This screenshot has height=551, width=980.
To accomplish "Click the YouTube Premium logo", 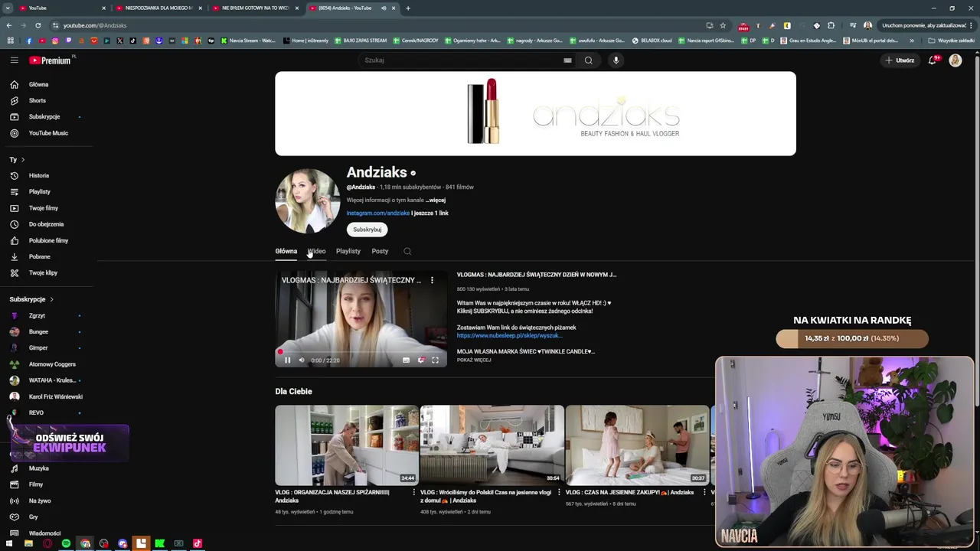I will [x=52, y=60].
